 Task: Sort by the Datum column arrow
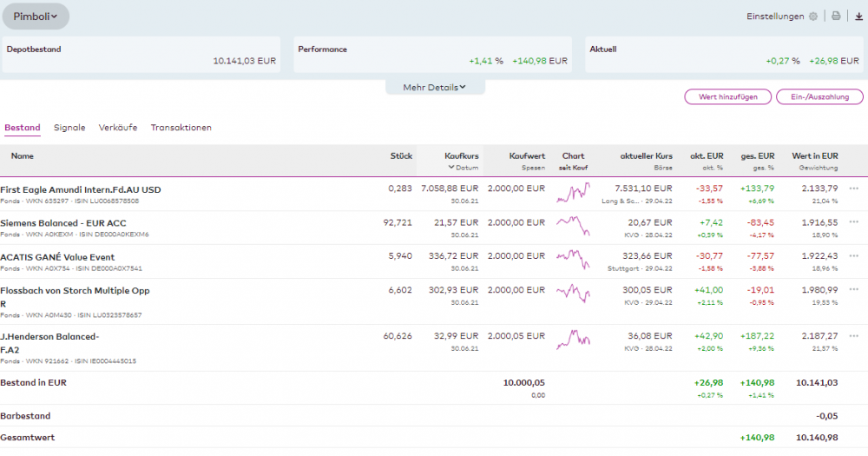point(451,167)
